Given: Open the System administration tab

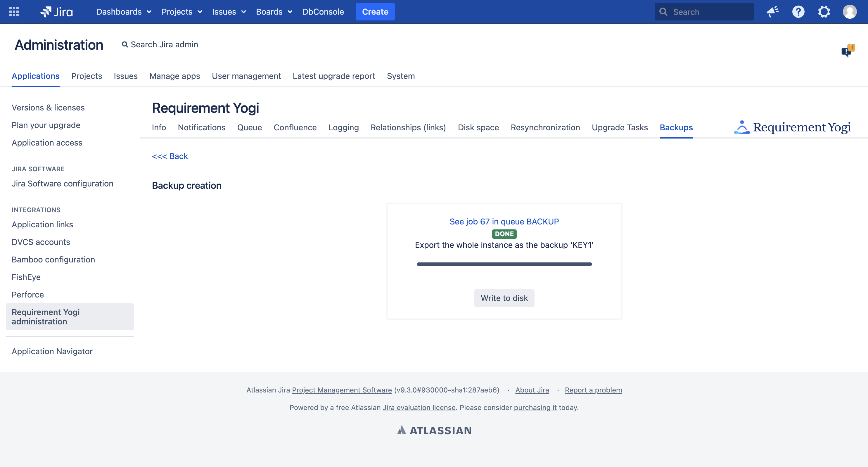Looking at the screenshot, I should click(x=401, y=76).
